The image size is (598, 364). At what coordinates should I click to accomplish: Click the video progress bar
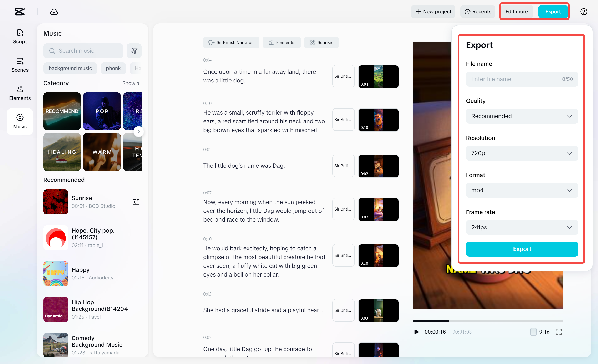click(488, 321)
